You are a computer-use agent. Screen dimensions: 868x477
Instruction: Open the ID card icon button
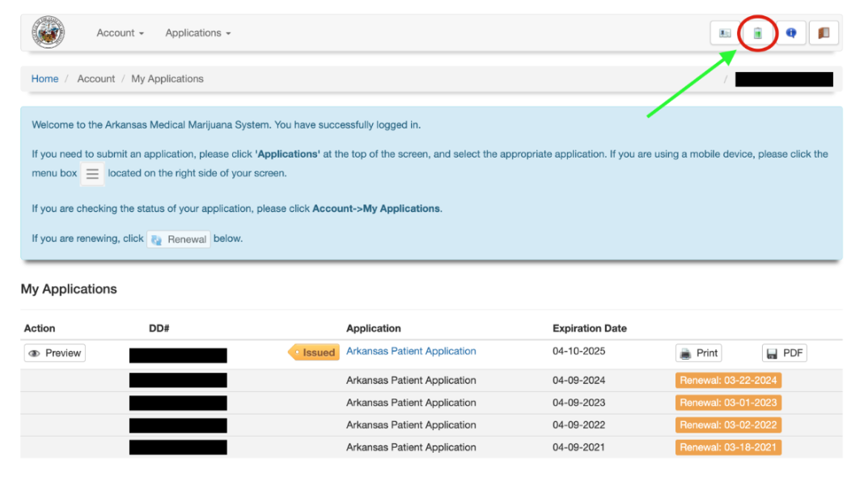pyautogui.click(x=725, y=33)
